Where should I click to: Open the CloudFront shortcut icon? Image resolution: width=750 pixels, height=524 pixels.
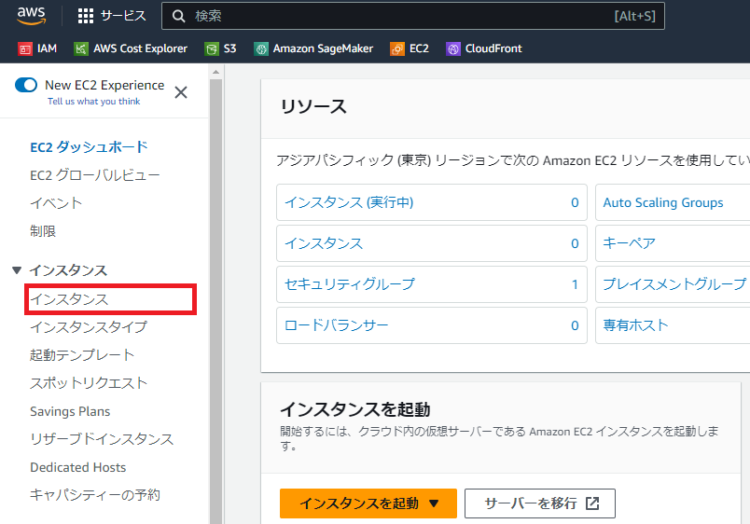point(453,49)
